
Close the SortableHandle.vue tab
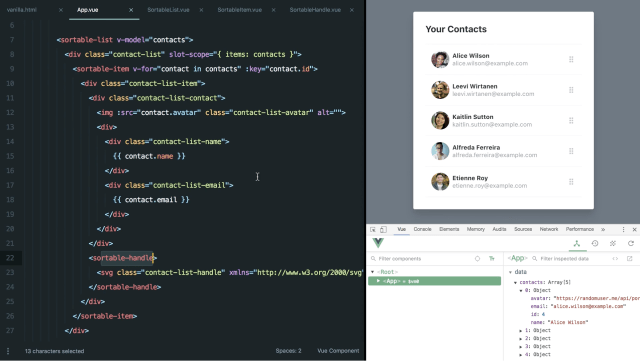[x=352, y=10]
